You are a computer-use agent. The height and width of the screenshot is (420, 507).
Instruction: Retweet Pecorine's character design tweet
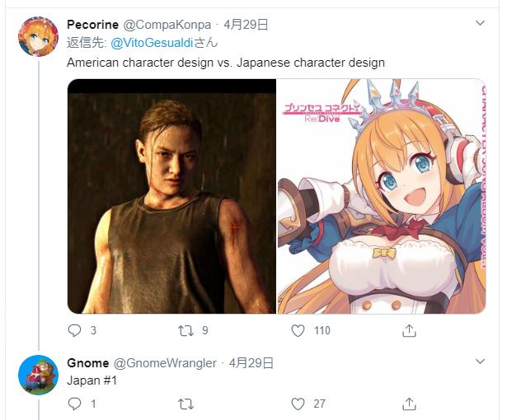click(x=186, y=330)
